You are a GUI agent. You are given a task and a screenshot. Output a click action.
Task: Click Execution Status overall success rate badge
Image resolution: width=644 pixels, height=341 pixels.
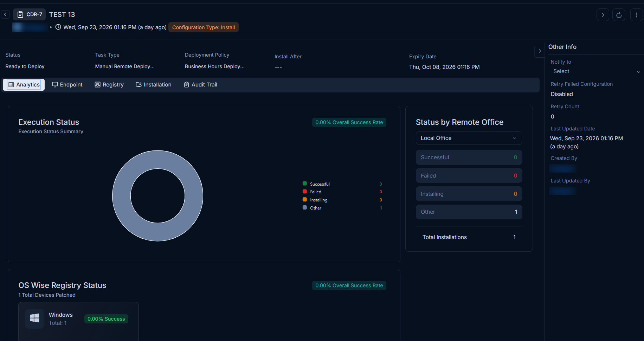pyautogui.click(x=349, y=122)
